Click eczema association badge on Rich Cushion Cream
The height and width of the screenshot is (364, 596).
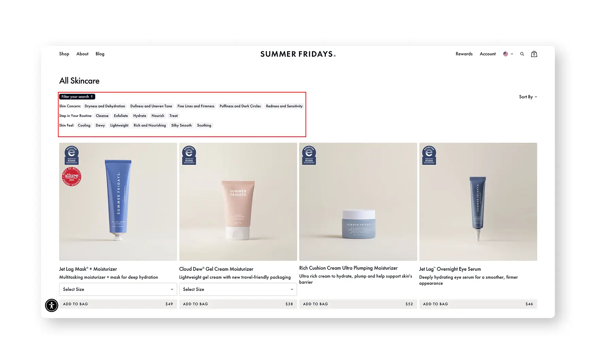(x=309, y=155)
